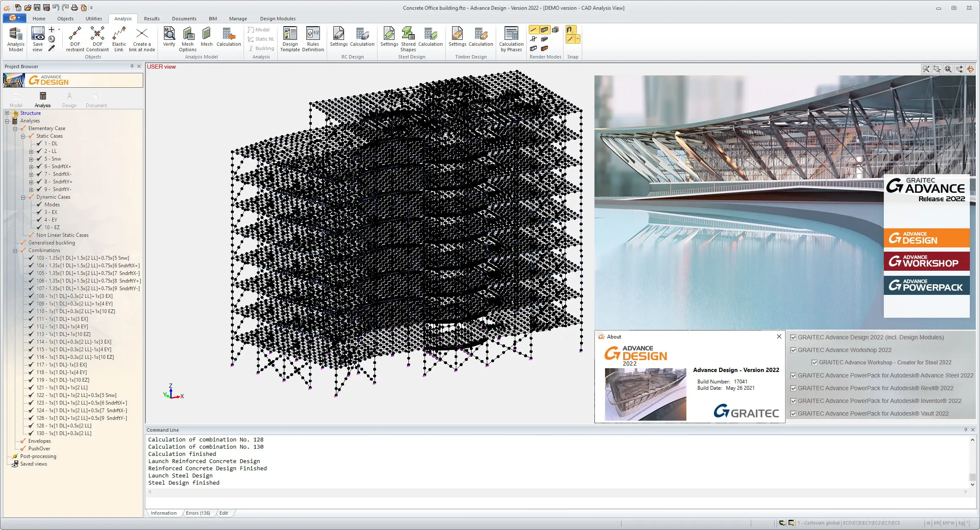
Task: Select the Envelopes tree item
Action: pyautogui.click(x=39, y=441)
